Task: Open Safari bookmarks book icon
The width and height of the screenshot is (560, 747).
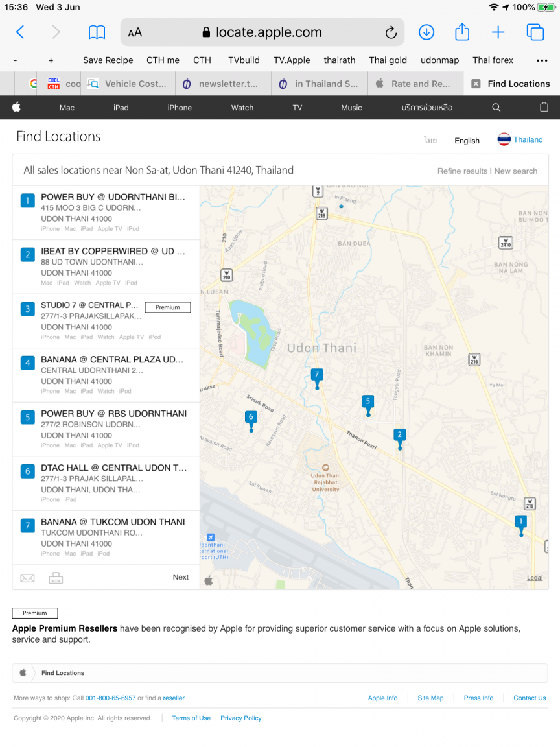Action: pyautogui.click(x=97, y=32)
